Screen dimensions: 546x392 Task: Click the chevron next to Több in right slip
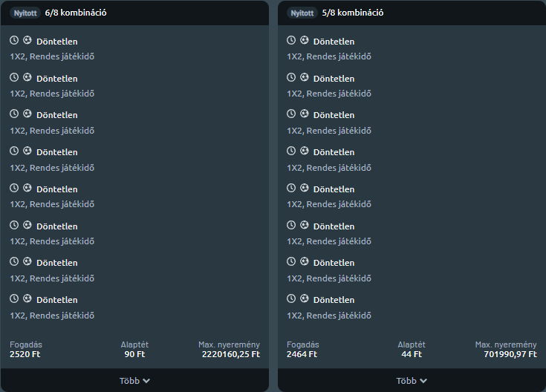point(423,381)
